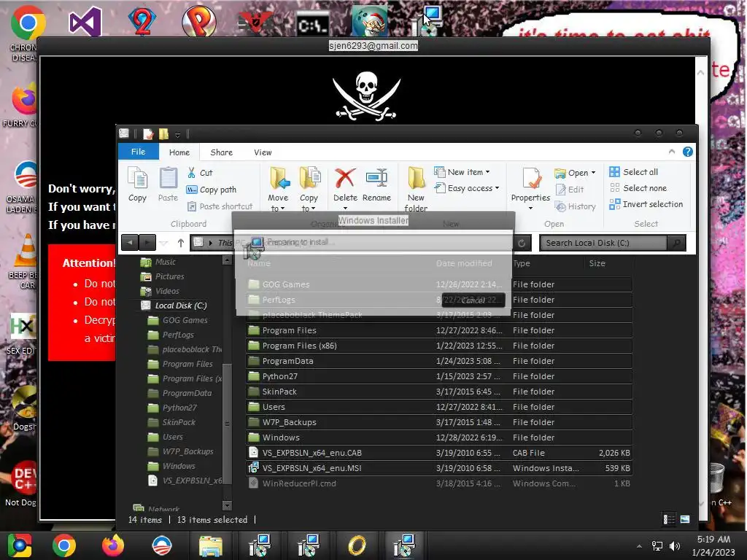The image size is (747, 560).
Task: Click Chrome icon in the taskbar
Action: click(x=64, y=545)
